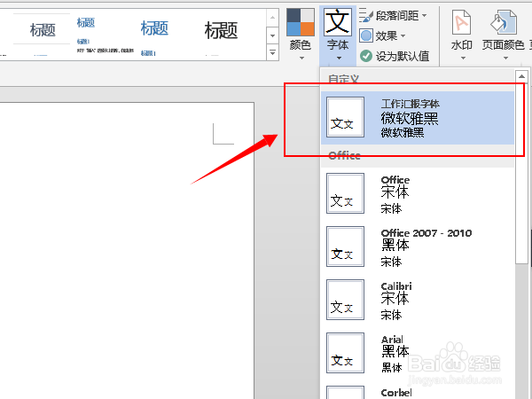Choose the Arial 黑体 font theme

418,353
